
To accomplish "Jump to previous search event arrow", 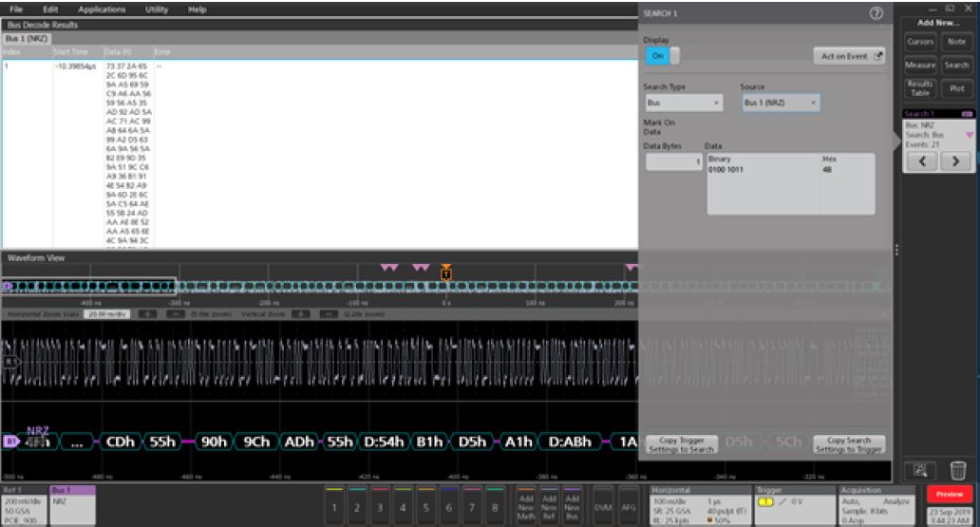I will point(922,163).
